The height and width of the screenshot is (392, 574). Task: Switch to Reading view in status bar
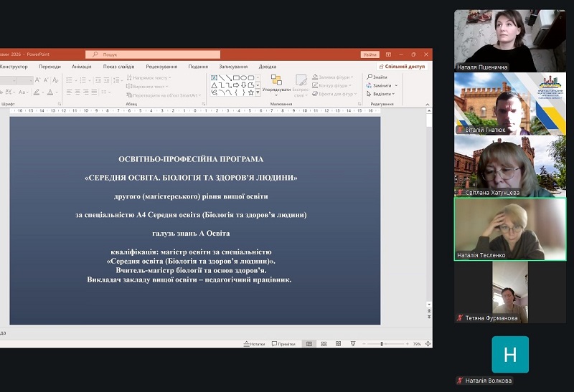coord(338,344)
